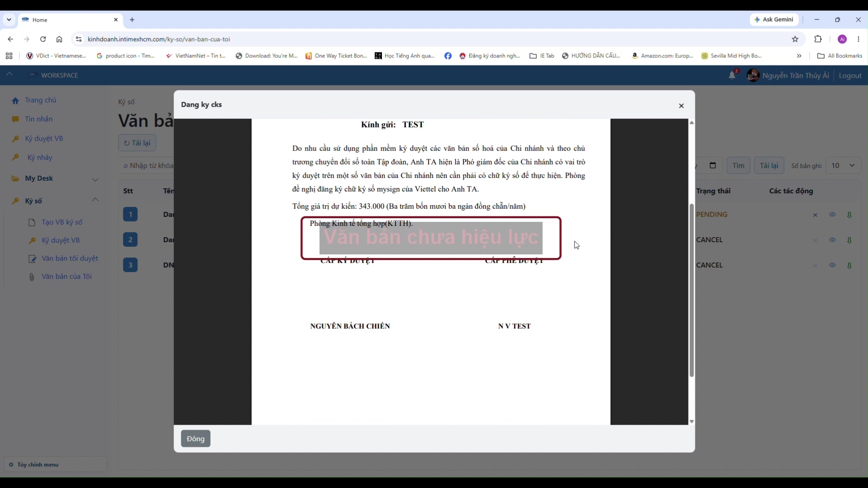The image size is (868, 488).
Task: Open the tab search dropdown arrow
Action: coord(9,20)
